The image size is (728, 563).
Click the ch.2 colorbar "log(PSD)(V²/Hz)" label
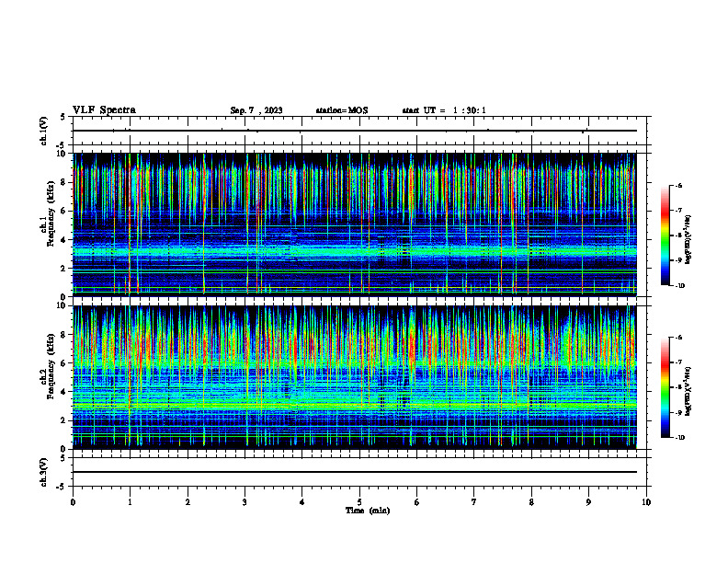688,391
